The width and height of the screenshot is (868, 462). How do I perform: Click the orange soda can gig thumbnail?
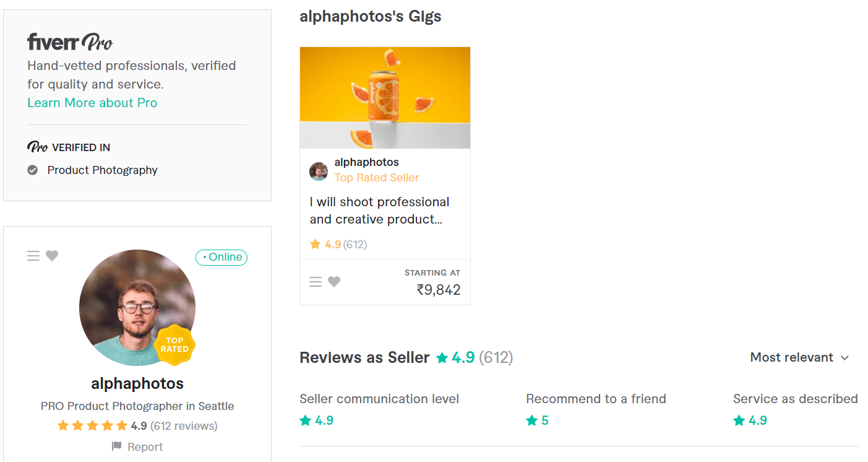coord(385,98)
